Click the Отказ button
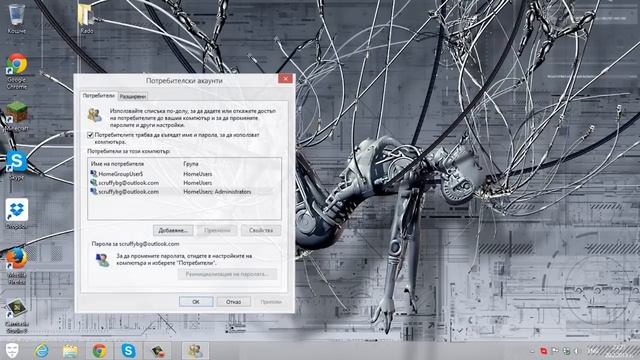 coord(233,302)
